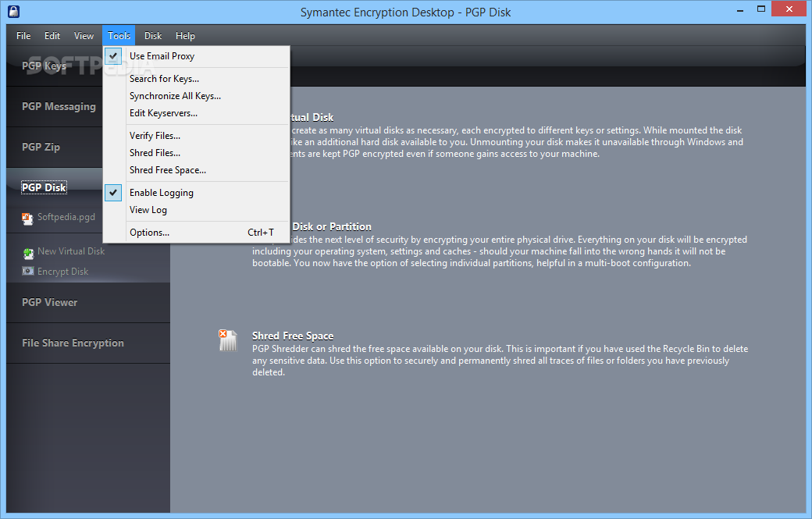Click the Encrypt Disk icon
812x519 pixels.
point(28,271)
